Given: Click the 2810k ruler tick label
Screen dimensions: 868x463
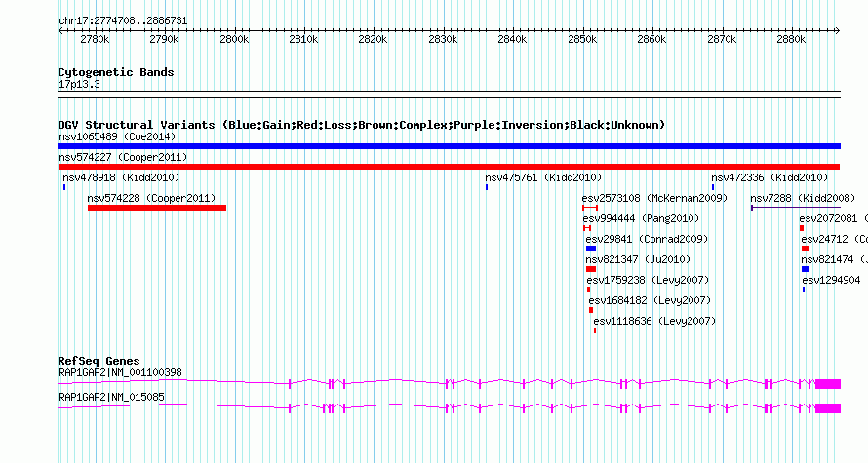Looking at the screenshot, I should (304, 40).
